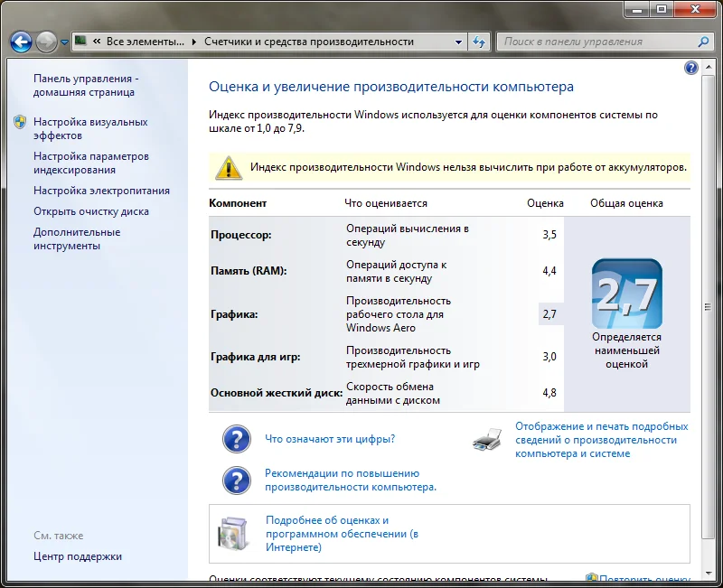
Task: Click the "Процессор:" row label
Action: [240, 235]
